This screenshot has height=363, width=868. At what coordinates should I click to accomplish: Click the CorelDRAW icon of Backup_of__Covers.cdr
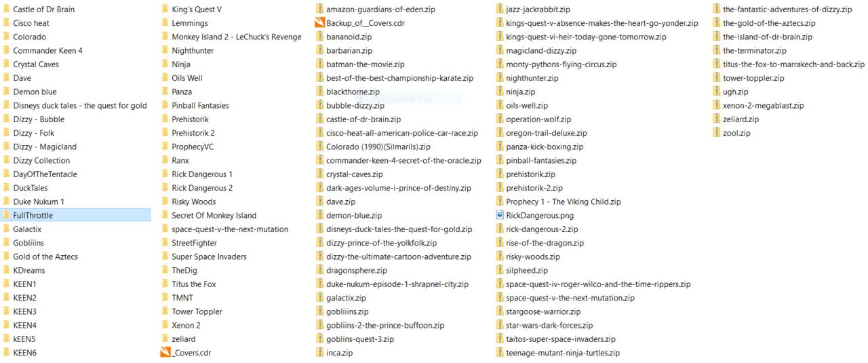pyautogui.click(x=319, y=23)
